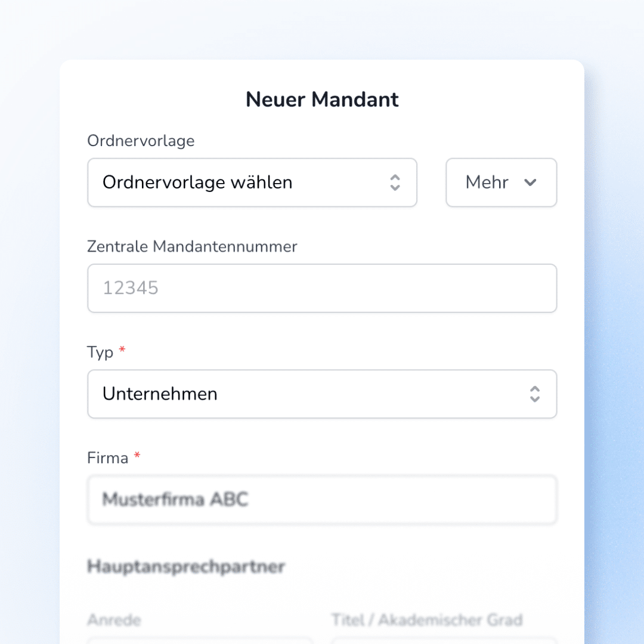The width and height of the screenshot is (644, 644).
Task: Click into the Firma text field
Action: 322,500
